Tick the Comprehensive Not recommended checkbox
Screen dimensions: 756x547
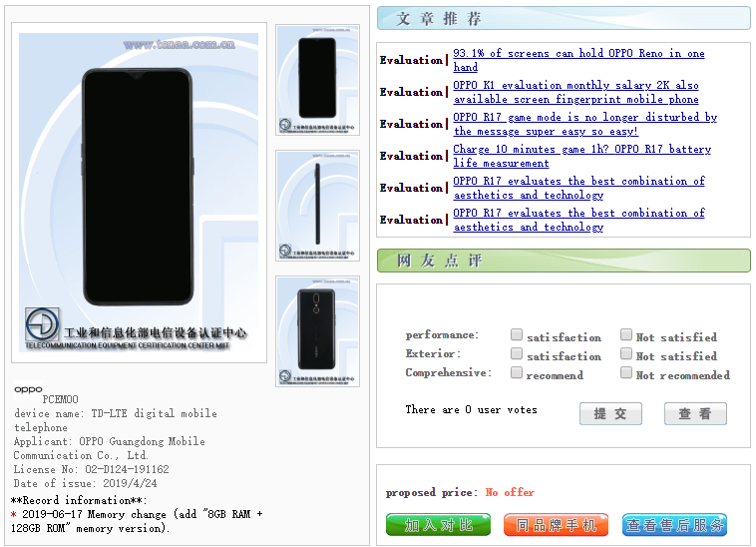(x=625, y=373)
